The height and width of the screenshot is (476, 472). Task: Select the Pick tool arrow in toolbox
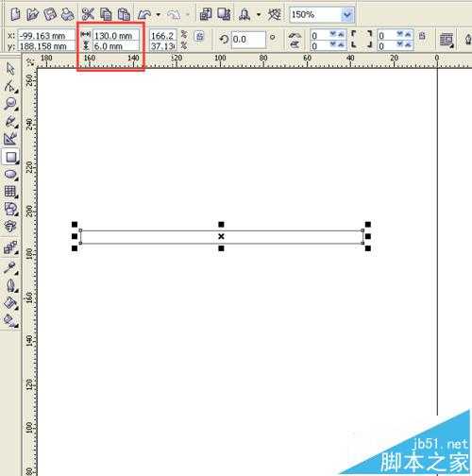tap(10, 69)
